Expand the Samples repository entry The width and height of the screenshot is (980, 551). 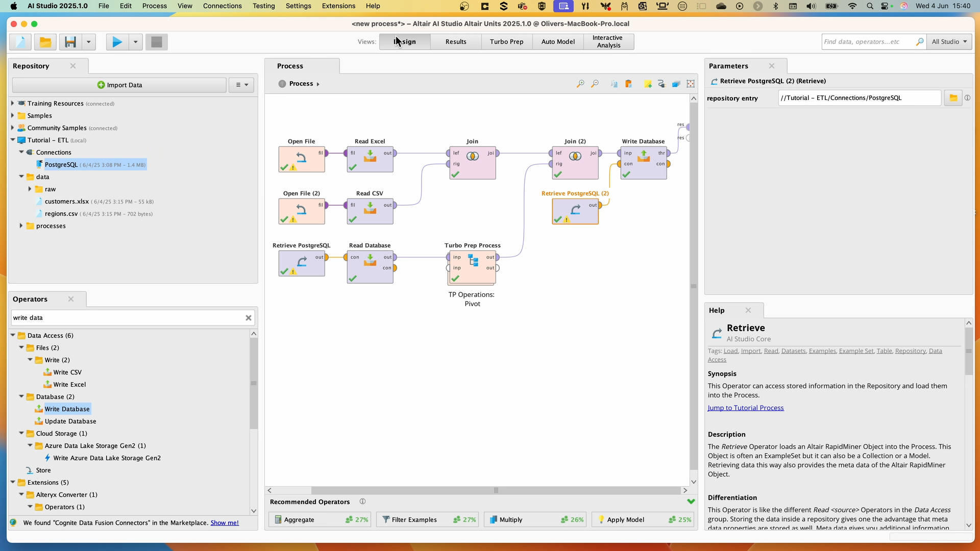click(12, 115)
